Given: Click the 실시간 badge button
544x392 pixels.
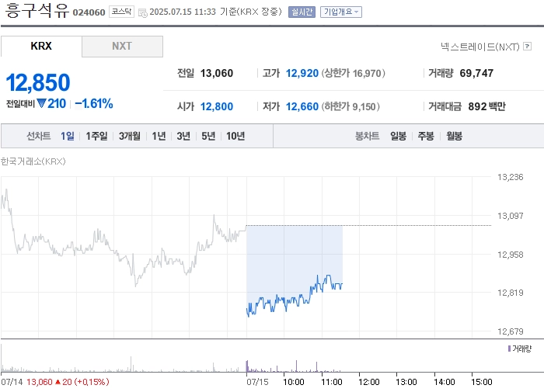Looking at the screenshot, I should coord(302,12).
